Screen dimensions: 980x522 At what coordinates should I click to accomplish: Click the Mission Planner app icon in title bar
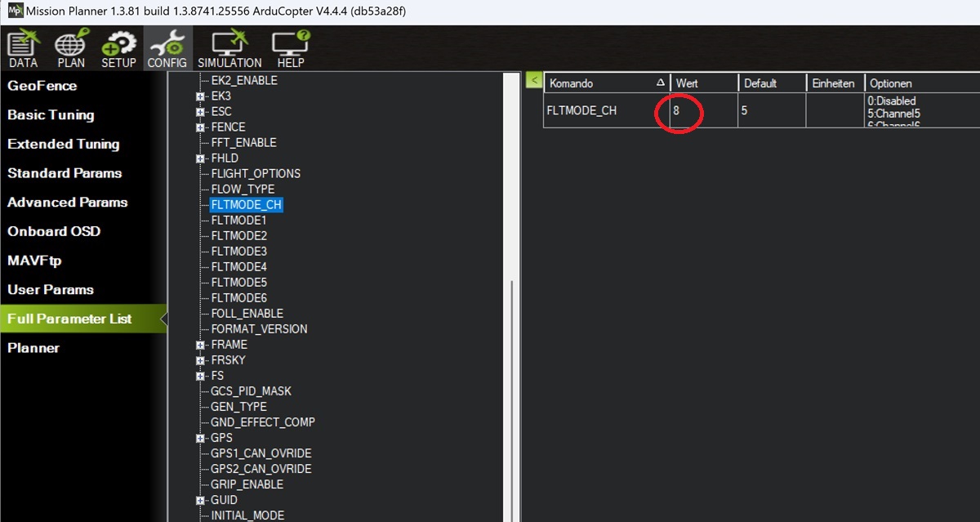[x=14, y=11]
